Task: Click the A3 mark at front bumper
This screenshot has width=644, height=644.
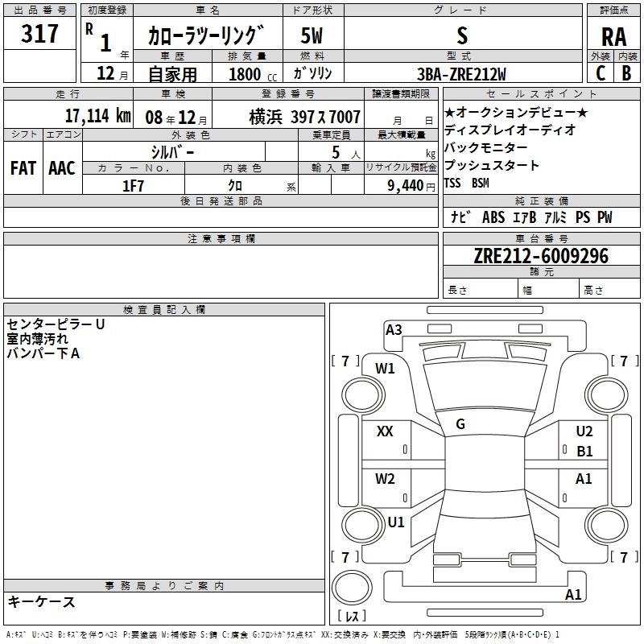Action: tap(394, 329)
